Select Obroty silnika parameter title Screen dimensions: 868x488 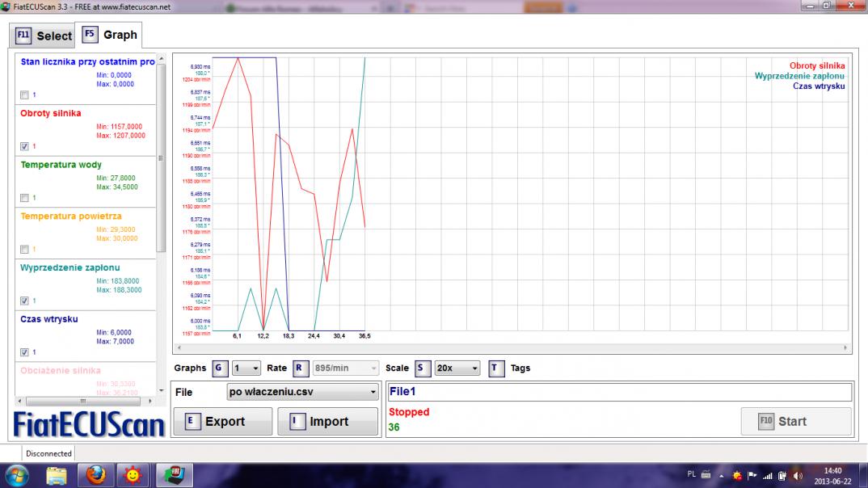51,113
